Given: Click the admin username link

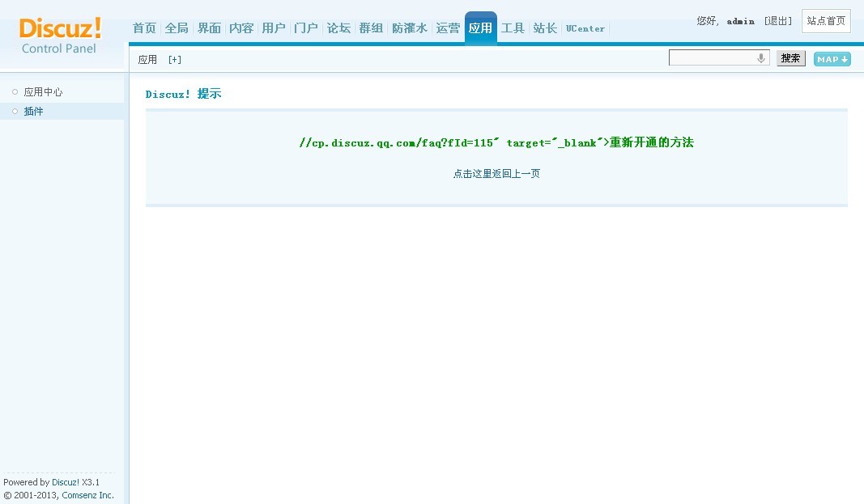Looking at the screenshot, I should [741, 22].
